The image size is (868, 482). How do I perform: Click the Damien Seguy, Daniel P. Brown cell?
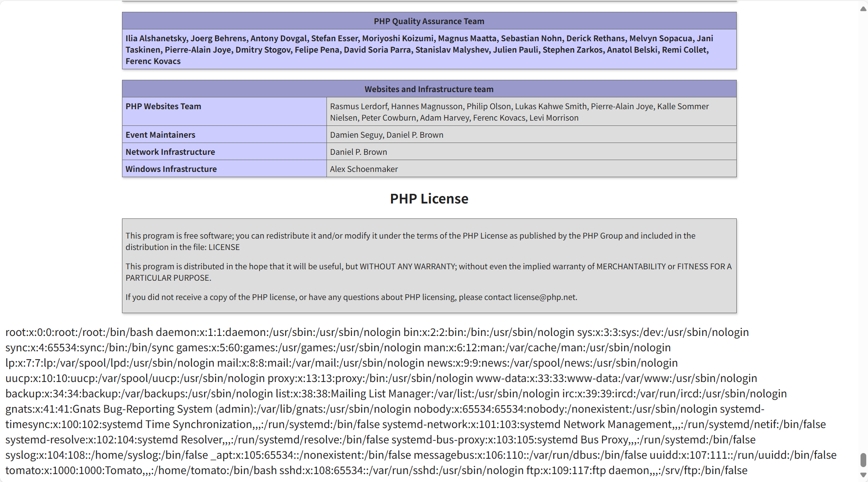coord(387,135)
